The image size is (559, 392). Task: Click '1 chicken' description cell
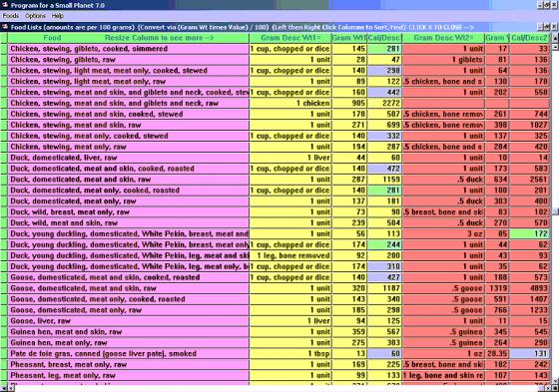pyautogui.click(x=290, y=104)
